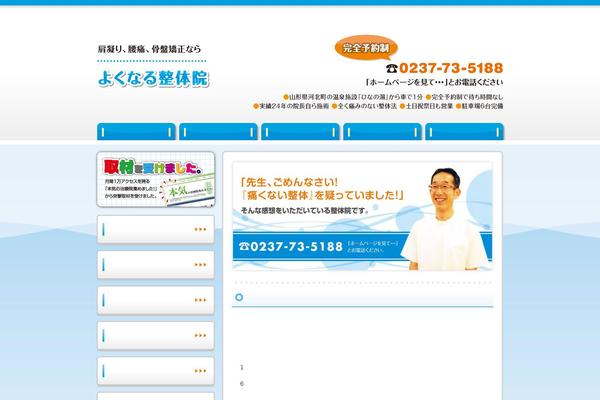Screen dimensions: 600x400
Task: Select the 完全予約制で待ち時間なし bullet text
Action: pyautogui.click(x=467, y=97)
